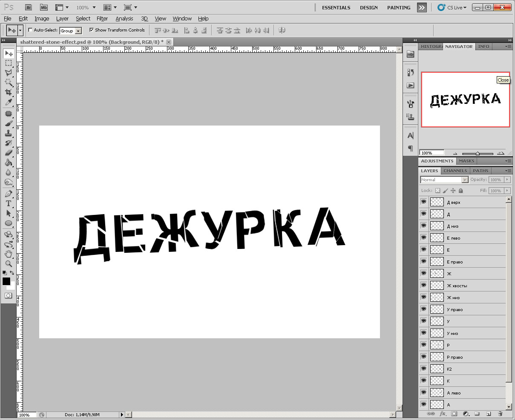Select the Magic Wand tool
This screenshot has width=515, height=420.
coord(8,82)
